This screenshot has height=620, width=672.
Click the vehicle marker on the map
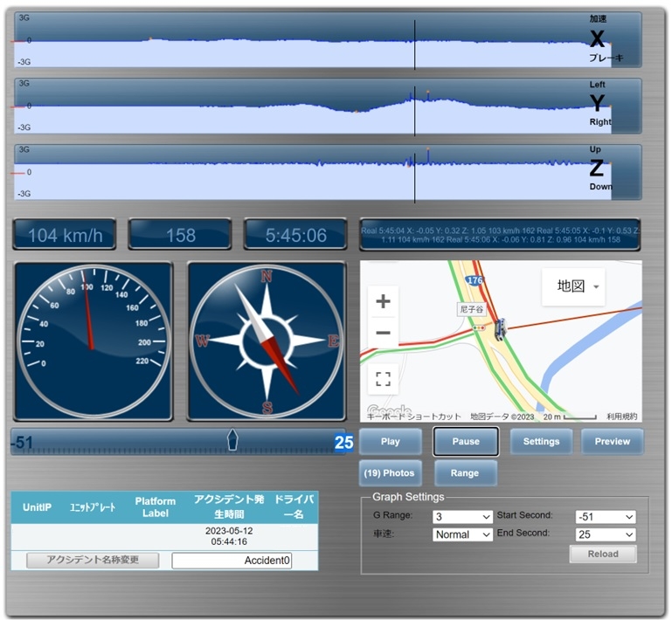[499, 329]
